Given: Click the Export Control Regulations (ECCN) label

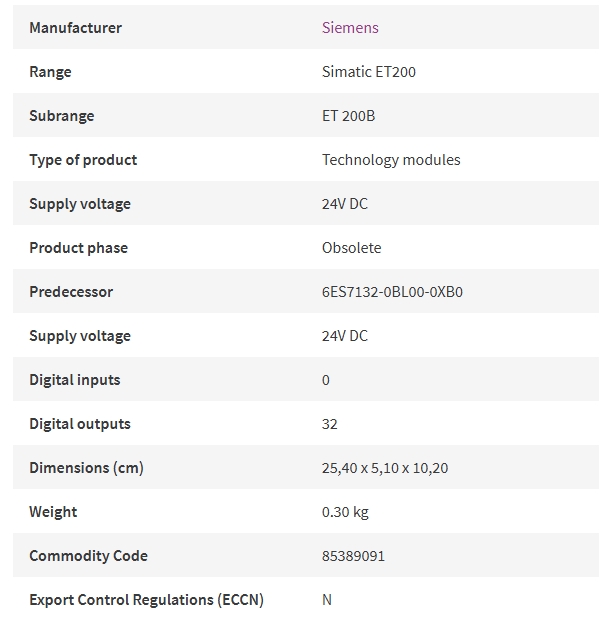Looking at the screenshot, I should coord(146,600).
